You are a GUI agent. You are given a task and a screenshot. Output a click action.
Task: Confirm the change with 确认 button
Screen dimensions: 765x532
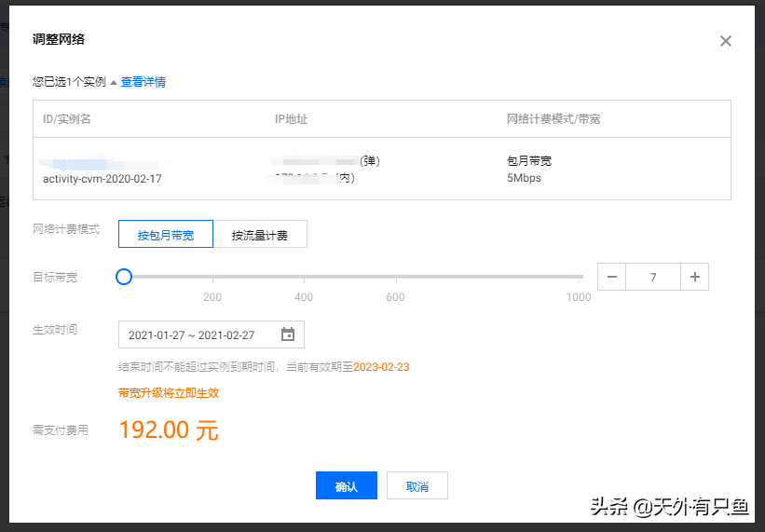click(x=347, y=485)
